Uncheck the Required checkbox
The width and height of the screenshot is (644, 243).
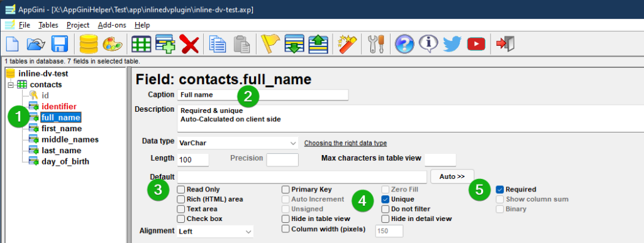pyautogui.click(x=499, y=190)
